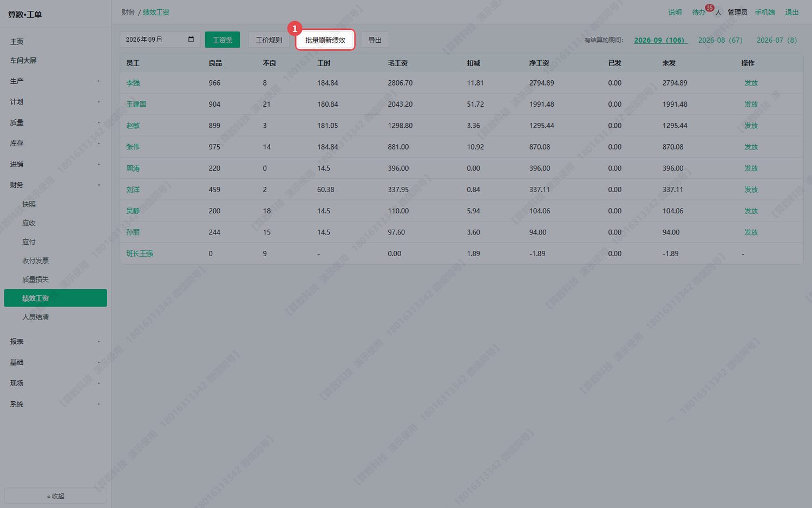Collapse the sidebar with the 收起 button
Image resolution: width=812 pixels, height=508 pixels.
pos(55,496)
